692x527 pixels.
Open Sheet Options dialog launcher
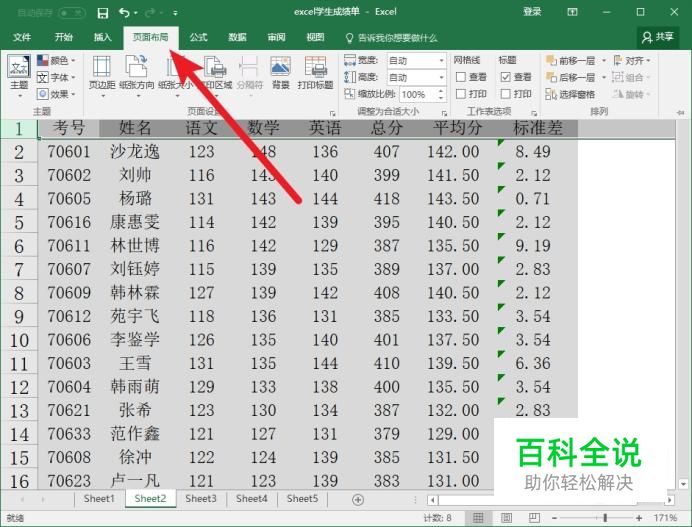click(534, 113)
